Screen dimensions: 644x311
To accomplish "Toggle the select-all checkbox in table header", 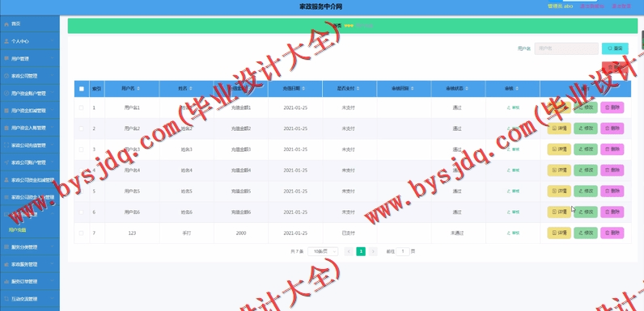I will (82, 89).
